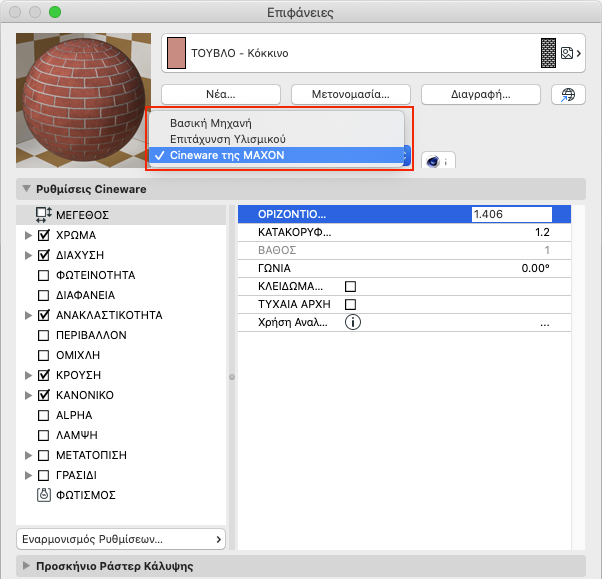
Task: Click the ΚΑΤΑΚΟΡΥΦ... value 1.2
Action: point(542,232)
